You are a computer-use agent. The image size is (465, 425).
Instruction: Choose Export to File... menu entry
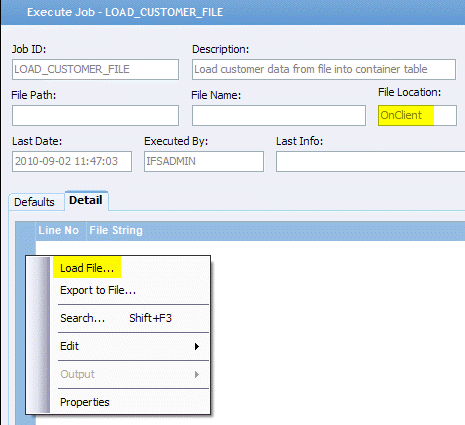point(98,290)
